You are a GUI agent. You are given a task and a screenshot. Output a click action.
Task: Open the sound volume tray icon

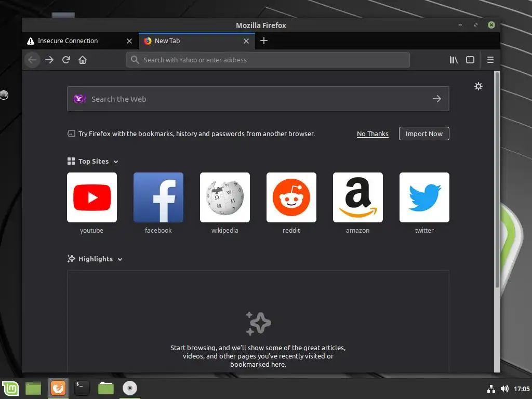504,389
